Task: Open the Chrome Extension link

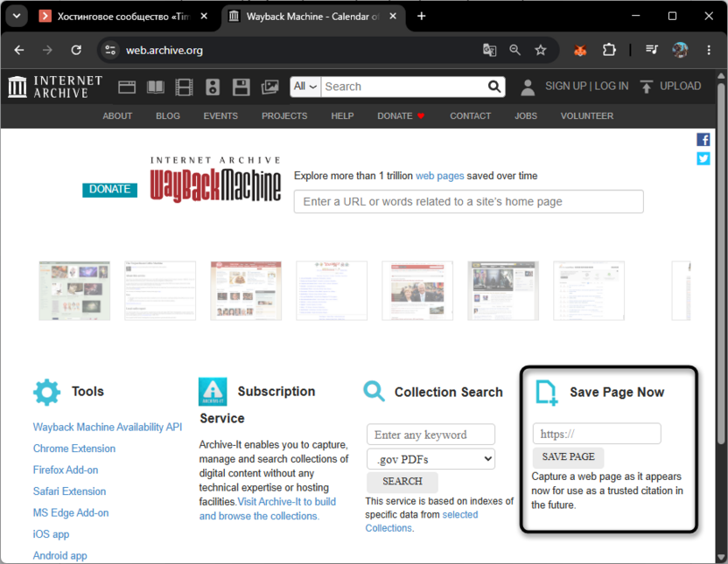Action: click(x=74, y=449)
